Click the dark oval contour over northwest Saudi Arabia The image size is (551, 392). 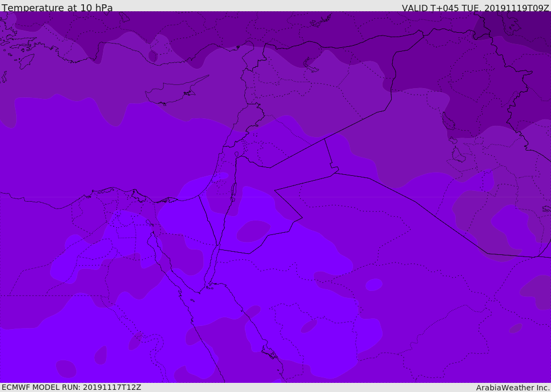pos(253,231)
